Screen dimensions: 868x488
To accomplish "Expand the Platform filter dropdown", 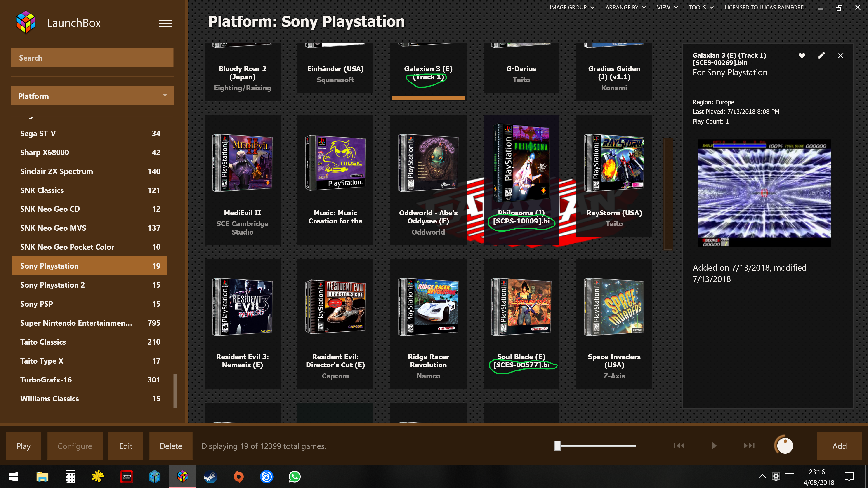I will pyautogui.click(x=92, y=96).
